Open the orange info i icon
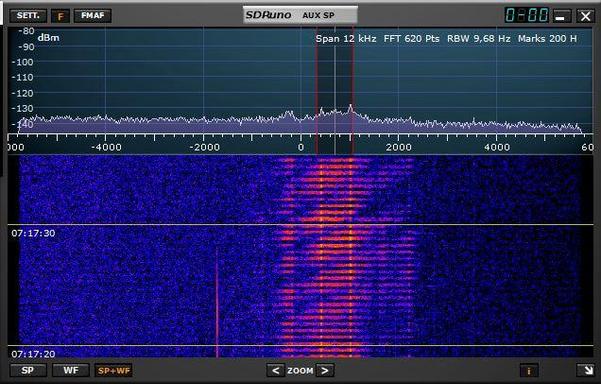The height and width of the screenshot is (384, 601). point(529,371)
